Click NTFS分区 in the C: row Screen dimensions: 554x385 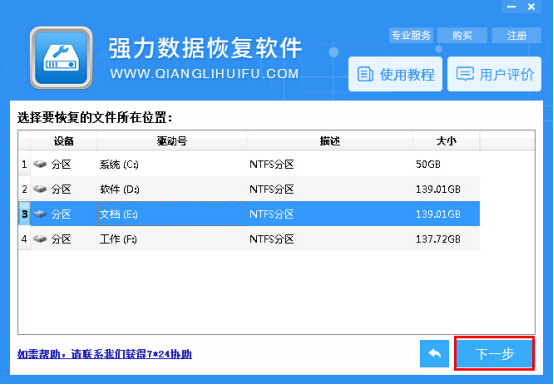271,164
